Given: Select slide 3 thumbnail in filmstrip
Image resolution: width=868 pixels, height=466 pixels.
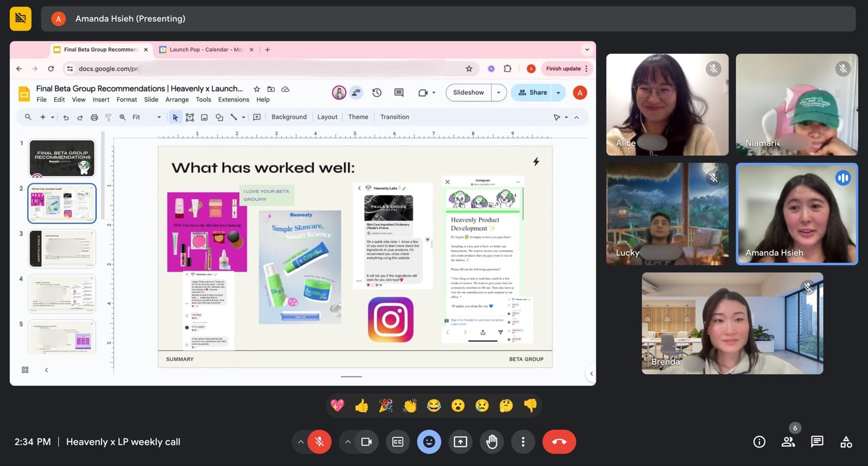Looking at the screenshot, I should [62, 248].
